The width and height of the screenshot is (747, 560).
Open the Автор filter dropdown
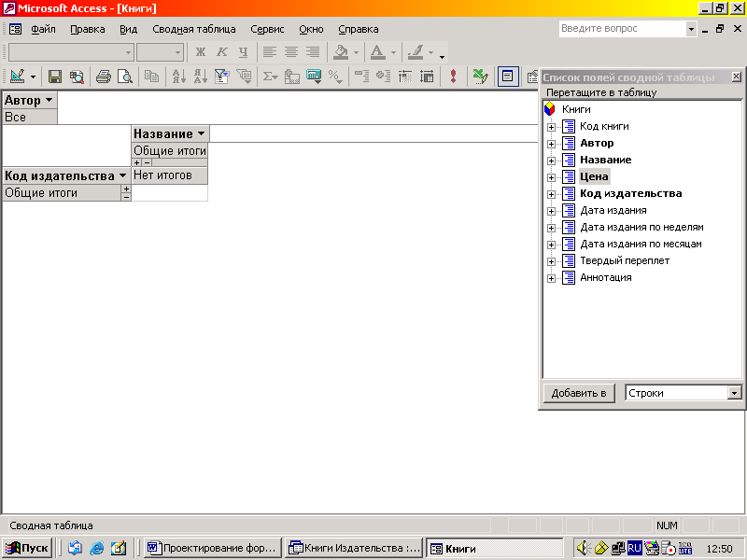pos(49,100)
